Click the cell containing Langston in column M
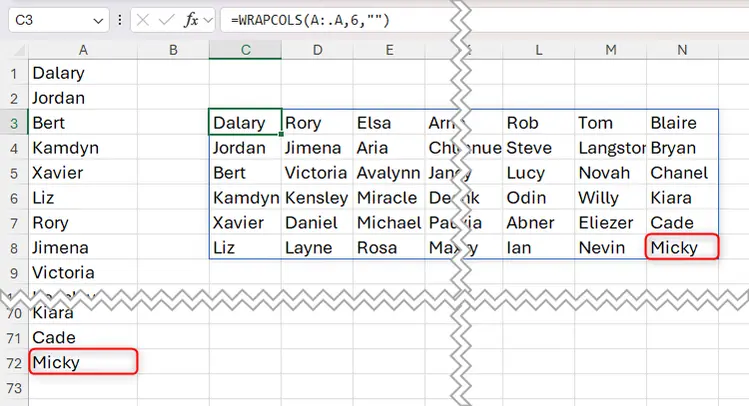The image size is (749, 406). click(610, 148)
